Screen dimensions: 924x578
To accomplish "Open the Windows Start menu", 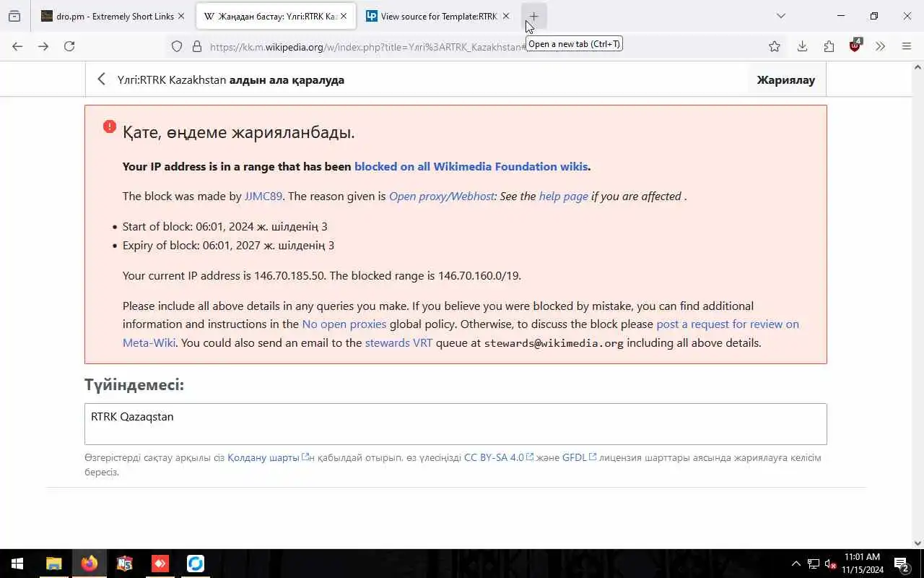I will pos(17,564).
